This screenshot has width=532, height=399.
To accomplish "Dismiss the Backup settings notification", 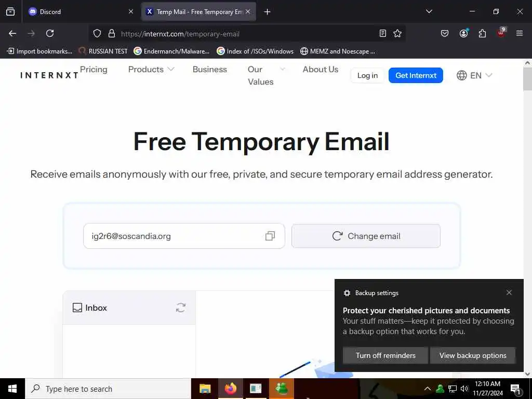I will click(x=509, y=292).
